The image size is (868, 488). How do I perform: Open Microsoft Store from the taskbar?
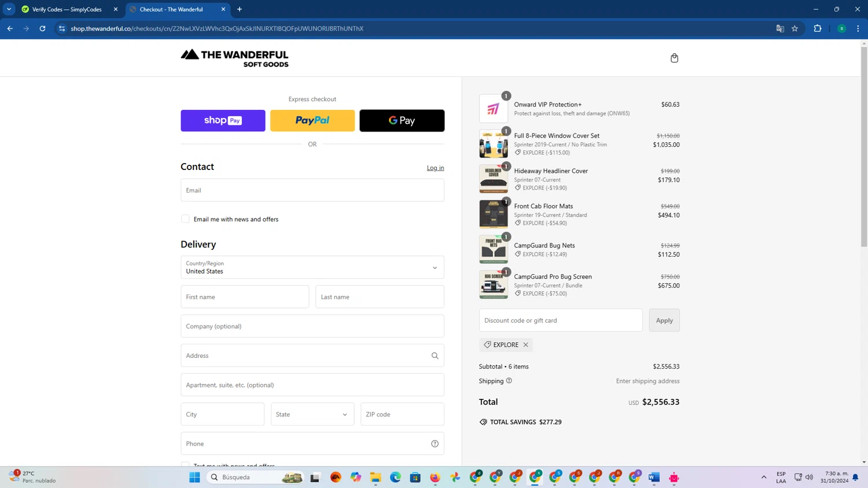click(415, 477)
